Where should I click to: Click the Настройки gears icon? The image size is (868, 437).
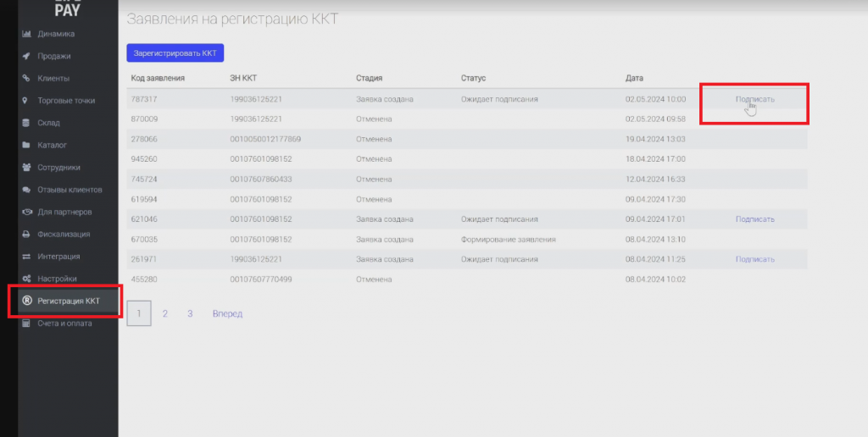click(26, 279)
